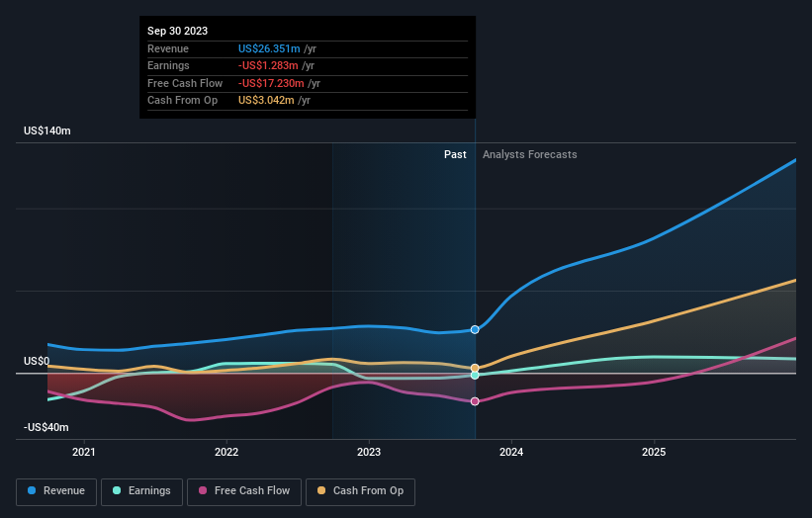This screenshot has height=518, width=812.
Task: Click the 2025 x-axis label
Action: point(654,452)
